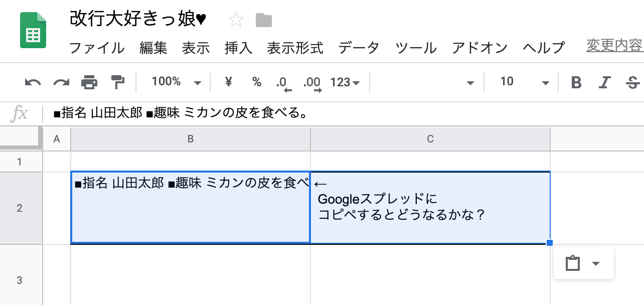Image resolution: width=644 pixels, height=305 pixels.
Task: Open the 変更内容 change history link
Action: click(614, 46)
